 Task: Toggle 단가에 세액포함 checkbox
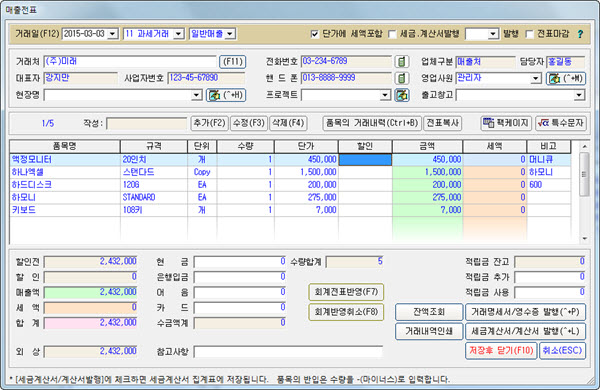[315, 34]
